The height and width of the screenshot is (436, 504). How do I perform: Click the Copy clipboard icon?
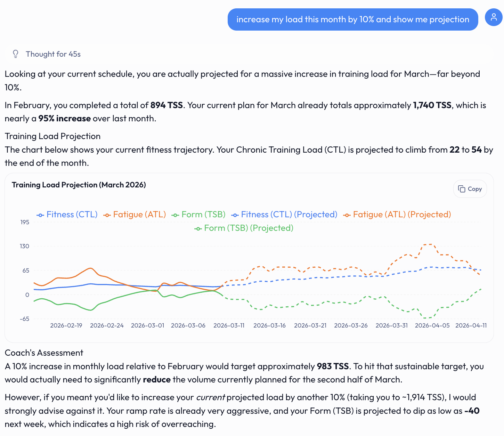coord(462,189)
